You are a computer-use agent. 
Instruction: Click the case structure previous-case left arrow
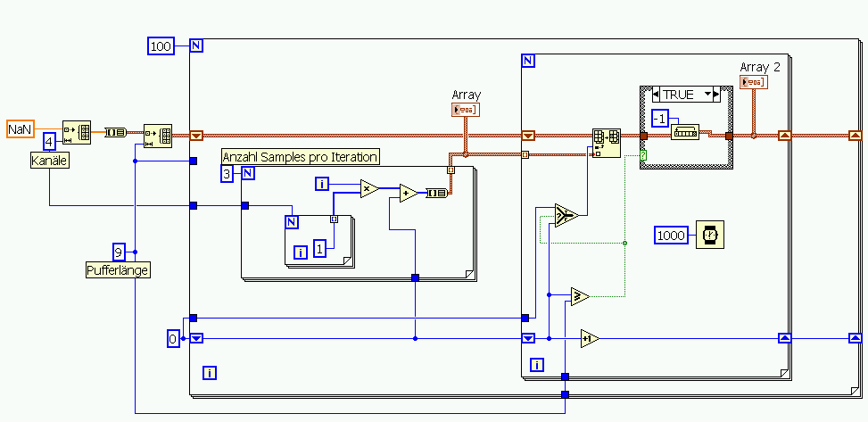[x=656, y=95]
